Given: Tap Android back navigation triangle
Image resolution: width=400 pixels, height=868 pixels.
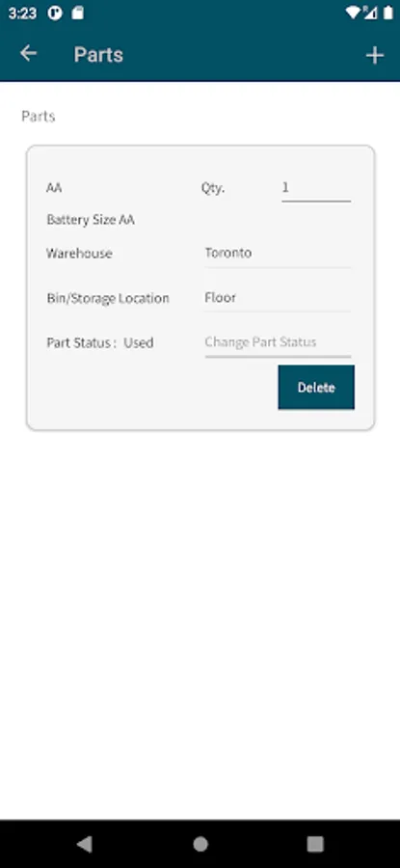Looking at the screenshot, I should (x=84, y=844).
